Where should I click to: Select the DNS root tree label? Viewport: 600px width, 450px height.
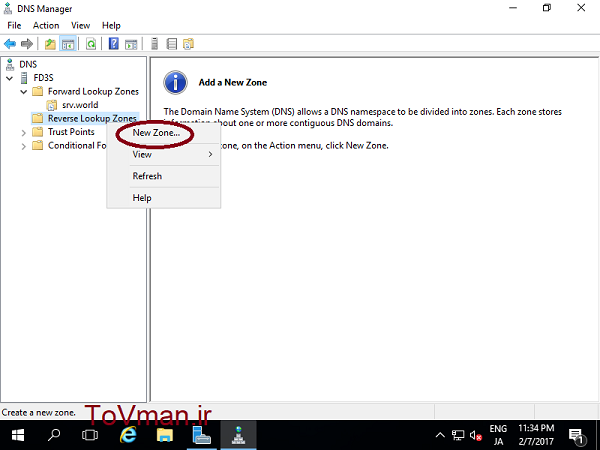pyautogui.click(x=28, y=64)
